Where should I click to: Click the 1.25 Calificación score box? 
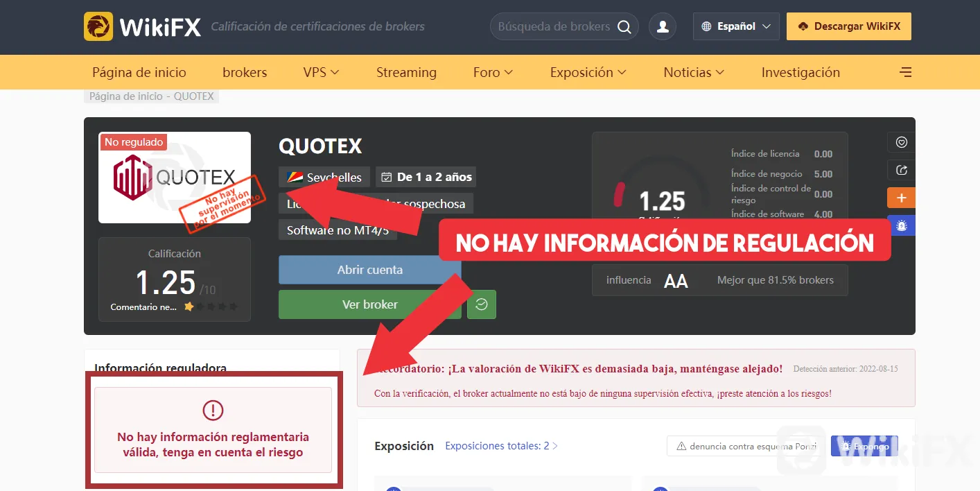pos(175,279)
